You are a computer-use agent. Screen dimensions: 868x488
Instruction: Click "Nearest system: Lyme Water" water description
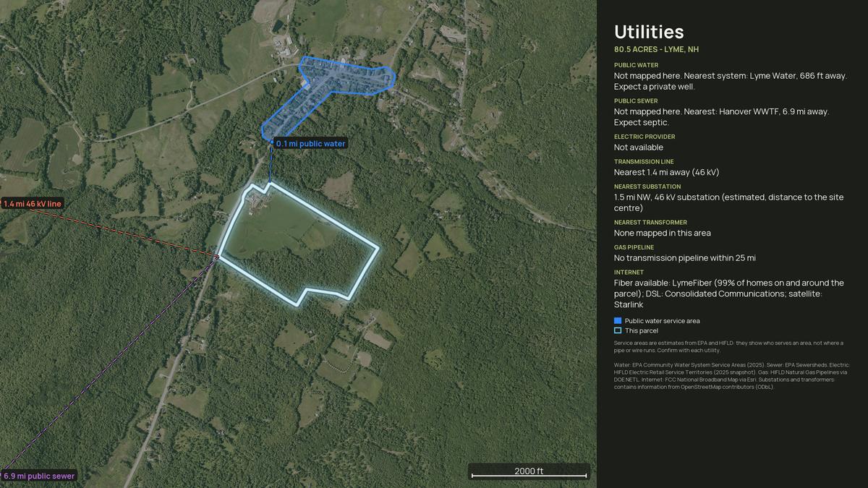pyautogui.click(x=731, y=81)
